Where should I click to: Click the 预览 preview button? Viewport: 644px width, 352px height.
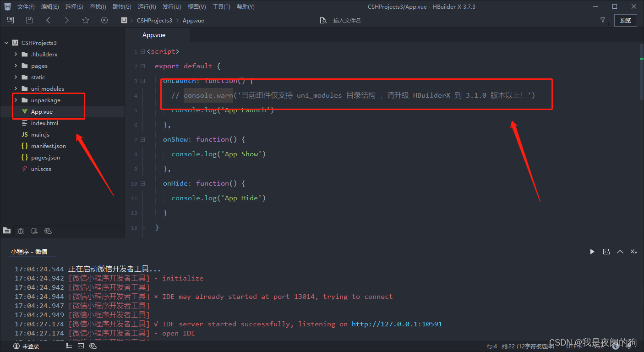tap(625, 20)
